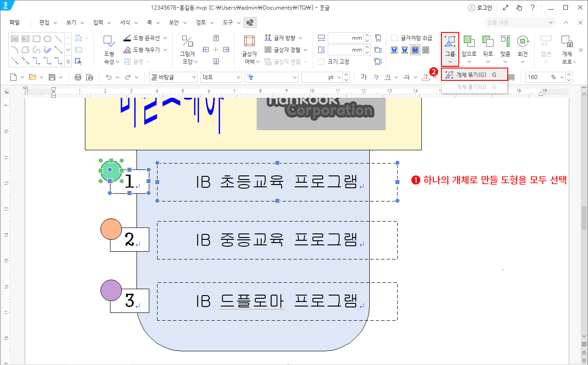Choose 개체 묶기(G) from the menu
The height and width of the screenshot is (365, 588).
tap(473, 73)
